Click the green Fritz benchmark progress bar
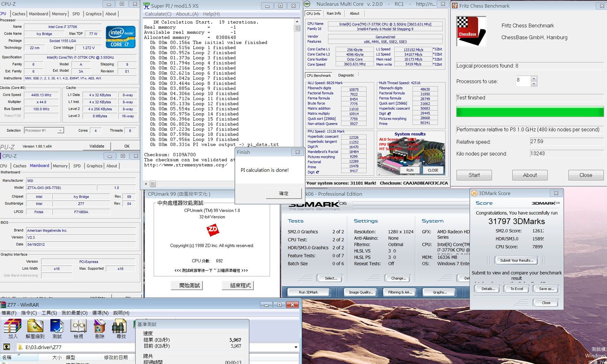 (530, 112)
